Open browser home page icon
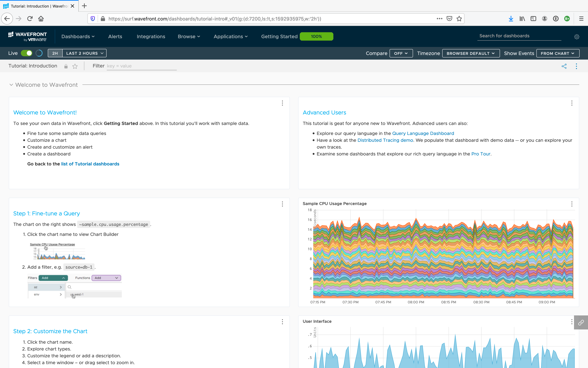The image size is (588, 368). (41, 19)
